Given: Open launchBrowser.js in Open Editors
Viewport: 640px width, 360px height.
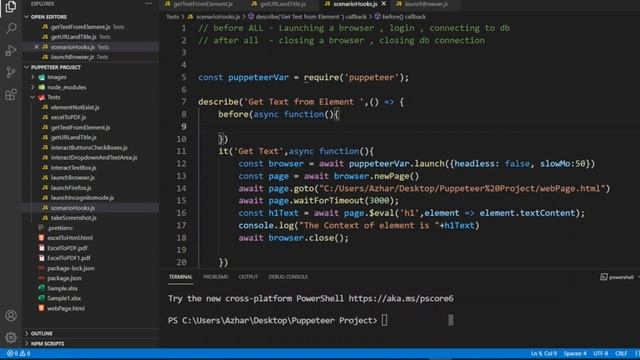Looking at the screenshot, I should [x=72, y=57].
